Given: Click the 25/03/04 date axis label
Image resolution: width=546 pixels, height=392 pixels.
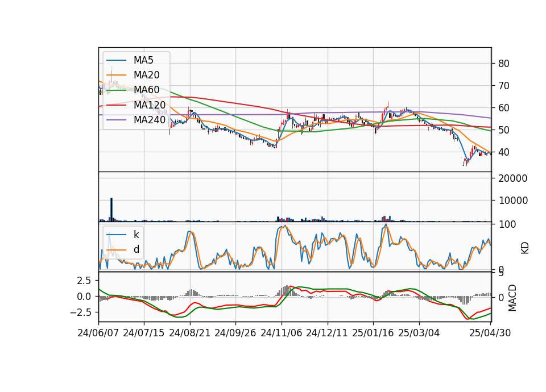Looking at the screenshot, I should point(419,333).
